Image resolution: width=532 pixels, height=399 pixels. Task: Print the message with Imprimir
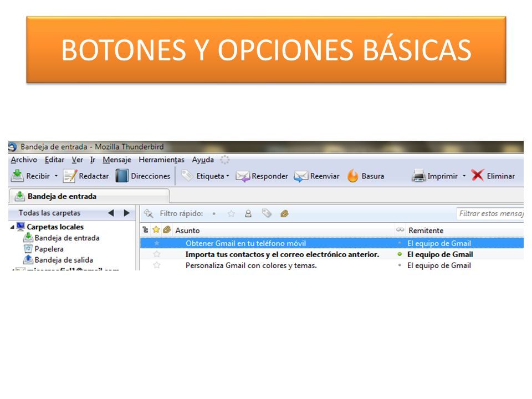[434, 176]
